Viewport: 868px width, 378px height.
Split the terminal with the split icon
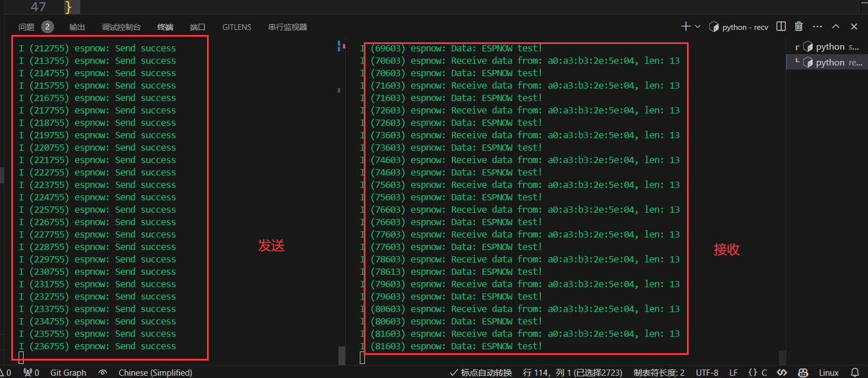781,27
